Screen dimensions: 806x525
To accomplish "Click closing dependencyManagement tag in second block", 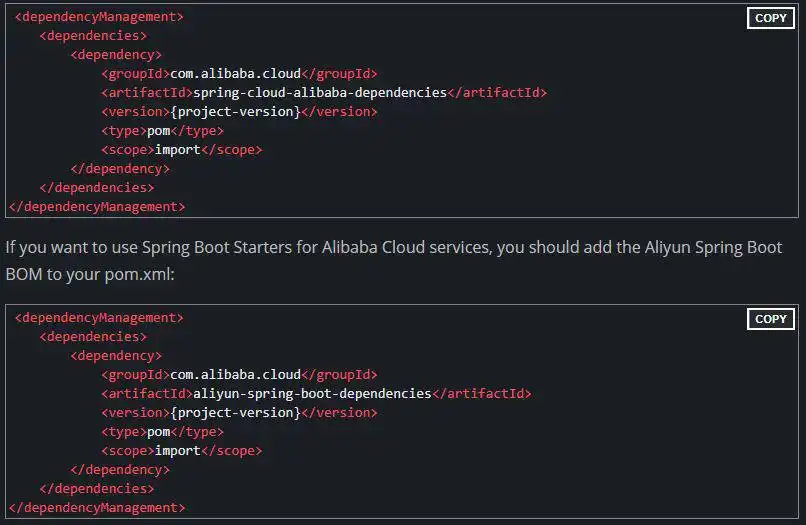I will click(99, 508).
